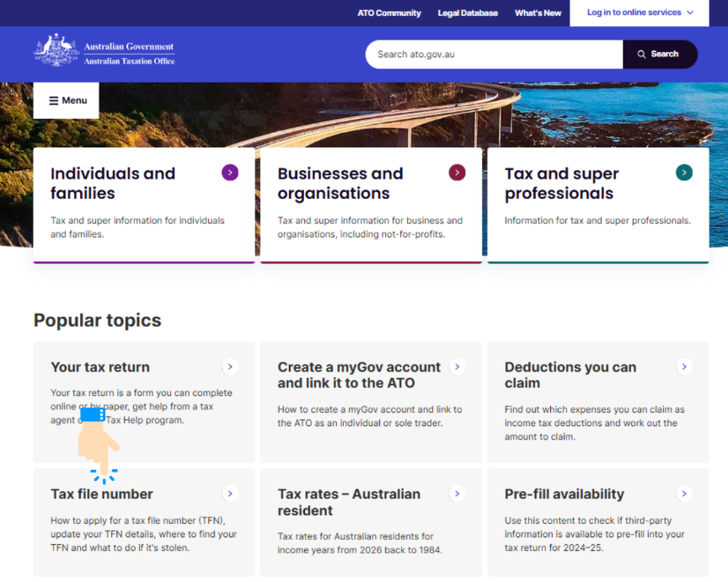The image size is (728, 582).
Task: Open ATO Community in the top bar
Action: pos(388,13)
